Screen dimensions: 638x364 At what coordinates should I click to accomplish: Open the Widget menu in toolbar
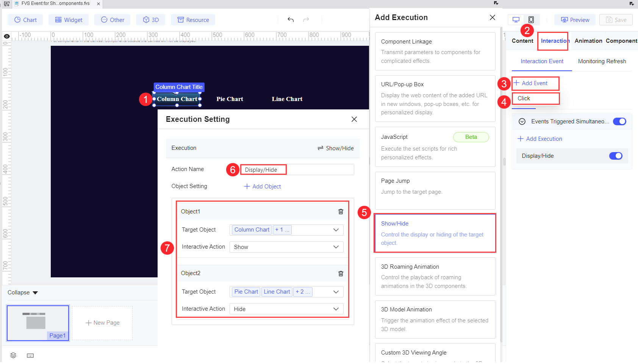point(69,20)
